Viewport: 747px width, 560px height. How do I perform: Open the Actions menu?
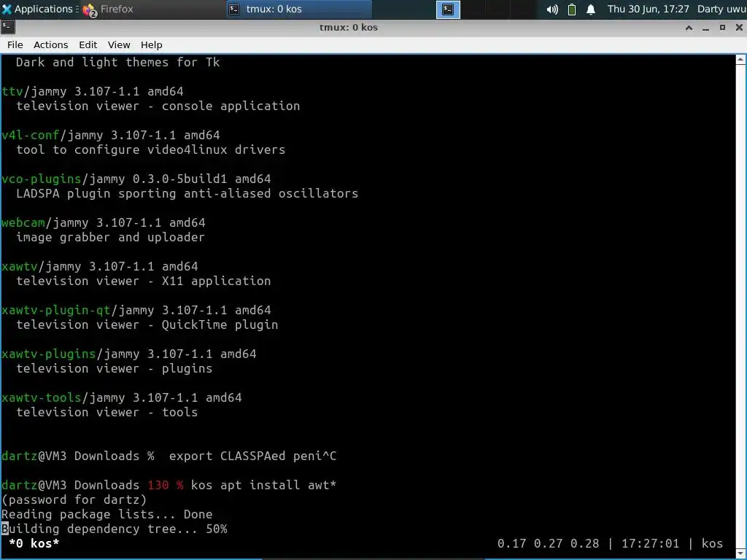(50, 44)
